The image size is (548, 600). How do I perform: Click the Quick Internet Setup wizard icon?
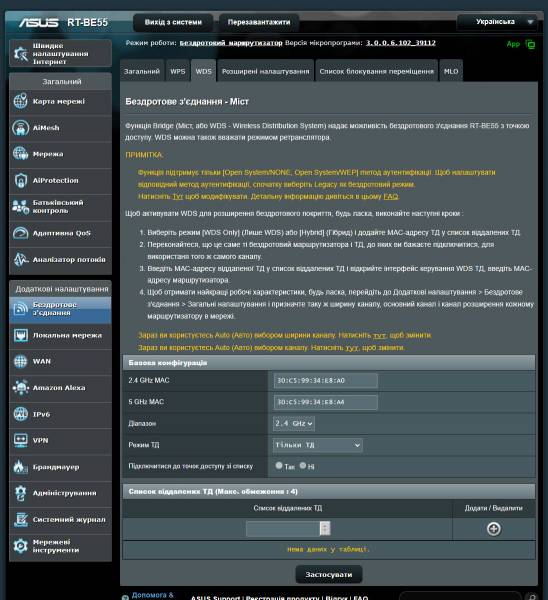coord(20,54)
